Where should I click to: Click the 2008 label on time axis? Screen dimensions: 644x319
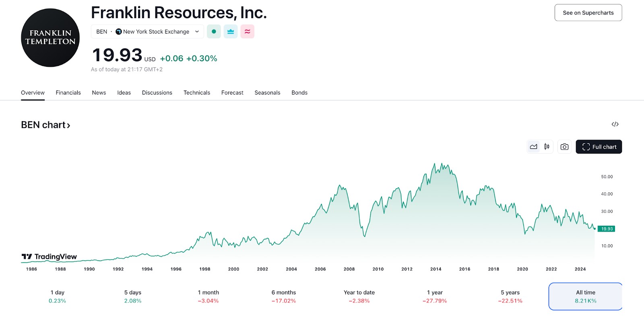349,269
